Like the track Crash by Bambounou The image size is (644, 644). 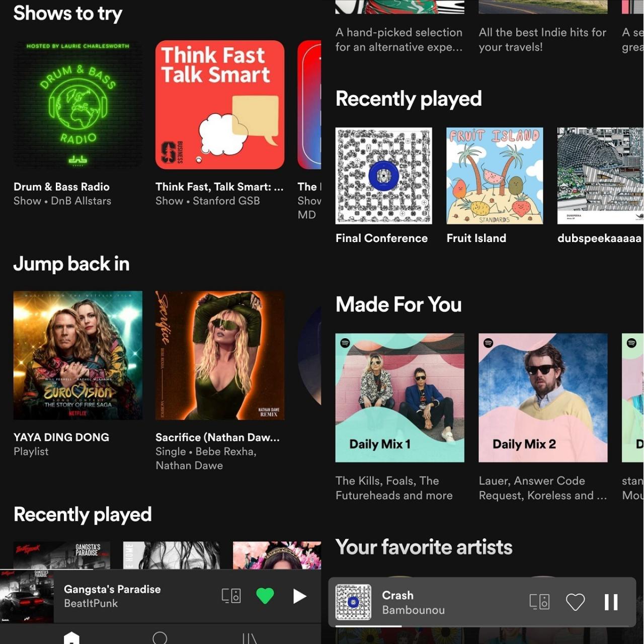click(x=576, y=602)
